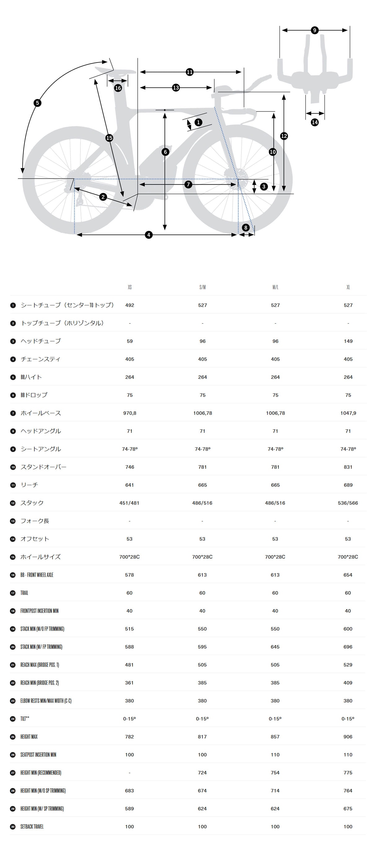Select marker 16 under the saddle

point(118,88)
